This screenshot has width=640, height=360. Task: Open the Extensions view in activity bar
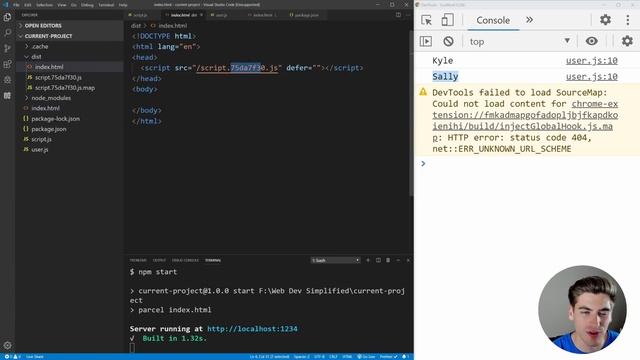click(x=7, y=64)
